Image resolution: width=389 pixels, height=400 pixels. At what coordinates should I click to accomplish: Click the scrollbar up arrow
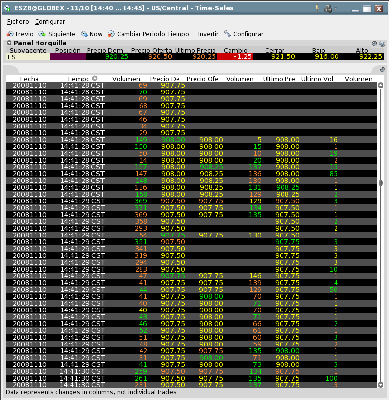(x=380, y=85)
